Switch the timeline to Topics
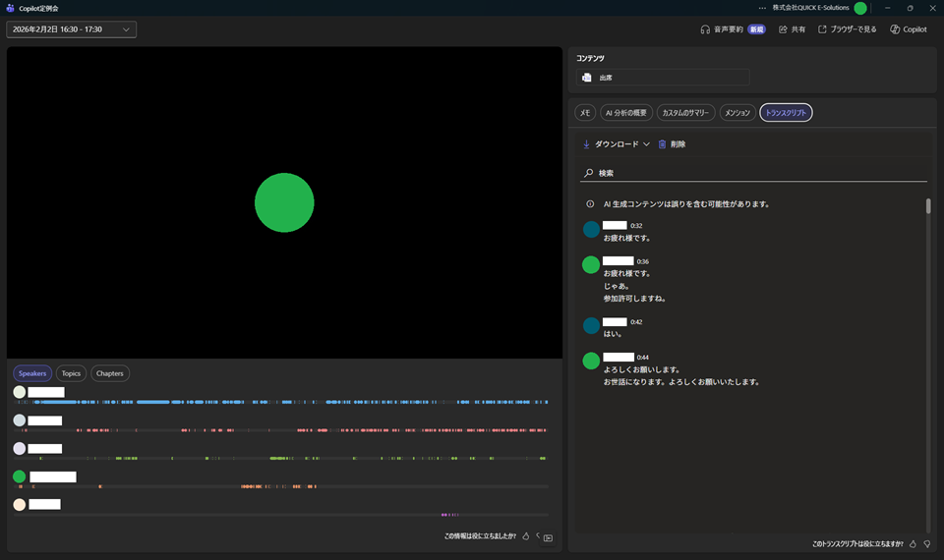Screen dimensions: 944x560 (x=71, y=373)
